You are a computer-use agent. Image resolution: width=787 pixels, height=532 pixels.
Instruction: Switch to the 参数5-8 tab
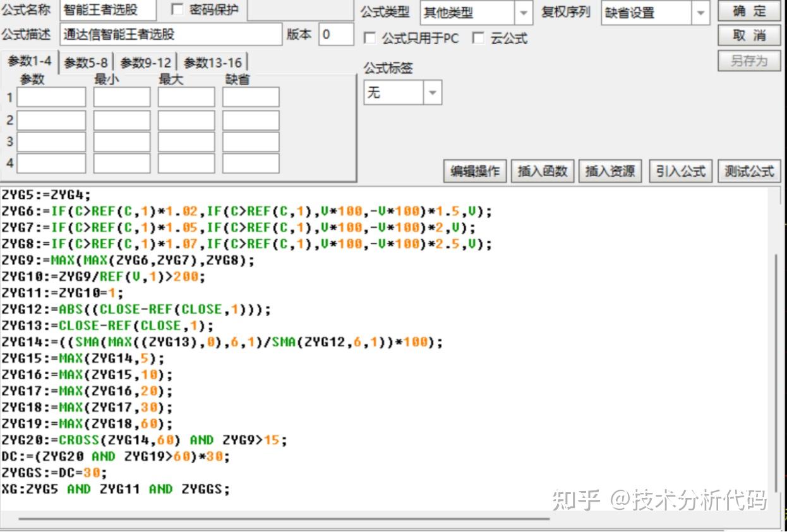(87, 62)
